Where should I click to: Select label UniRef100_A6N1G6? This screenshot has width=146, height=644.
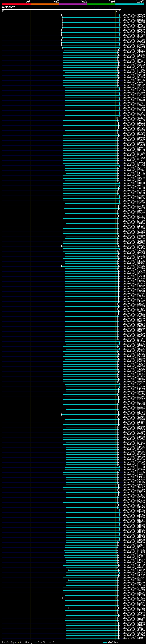pos(133,326)
